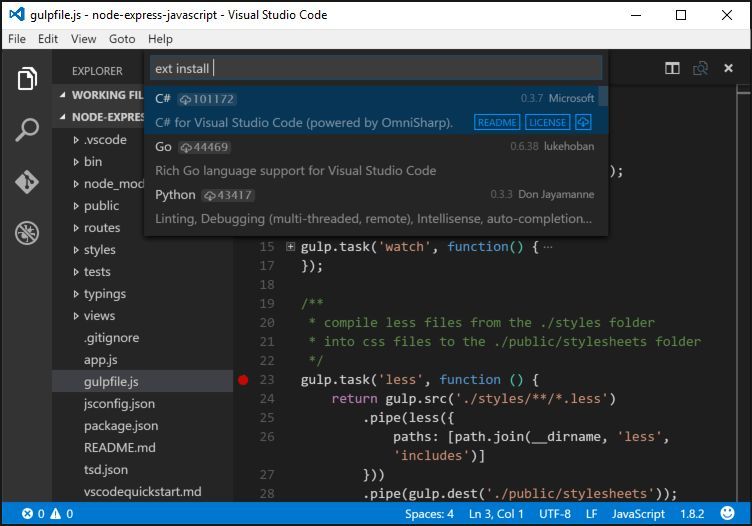Open the vscodequickstart.md file
This screenshot has width=752, height=526.
point(142,492)
